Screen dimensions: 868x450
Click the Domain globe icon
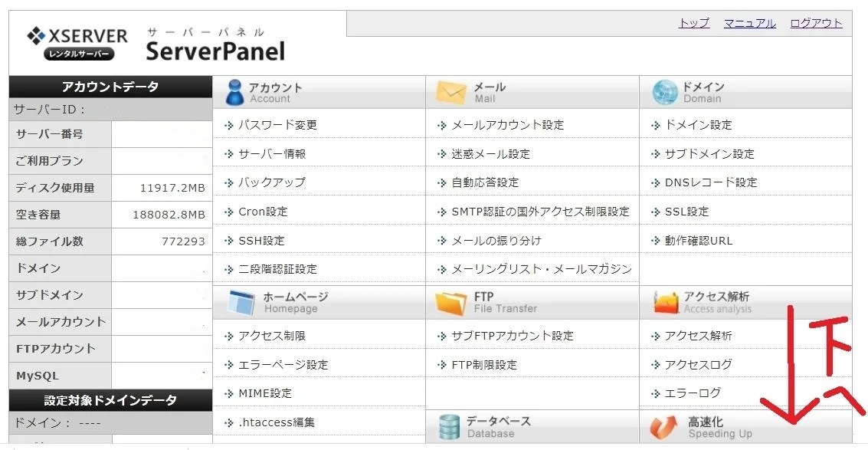coord(664,93)
